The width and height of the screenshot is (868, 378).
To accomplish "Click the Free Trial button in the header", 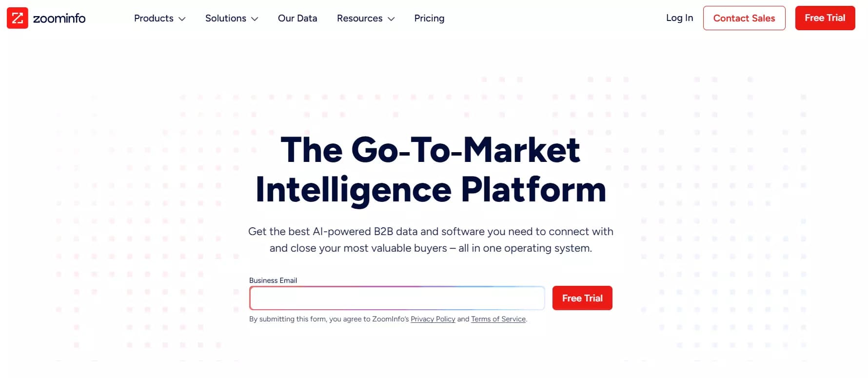I will coord(825,18).
